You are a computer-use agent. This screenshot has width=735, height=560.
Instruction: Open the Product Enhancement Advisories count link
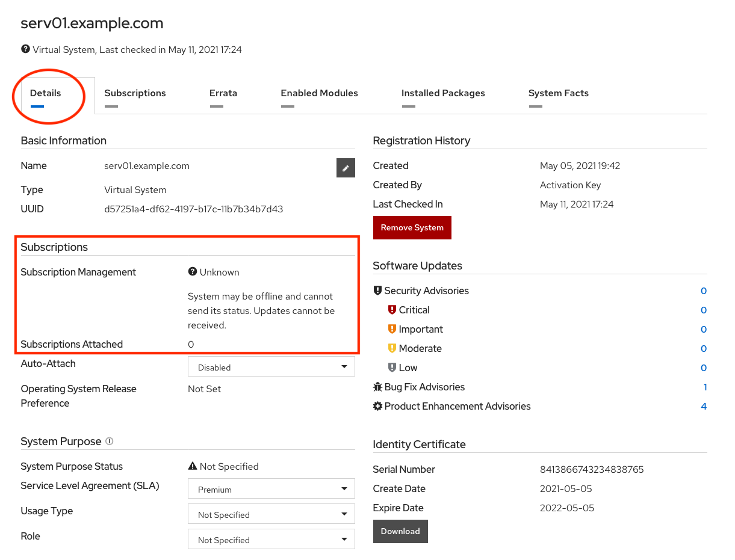pyautogui.click(x=704, y=406)
